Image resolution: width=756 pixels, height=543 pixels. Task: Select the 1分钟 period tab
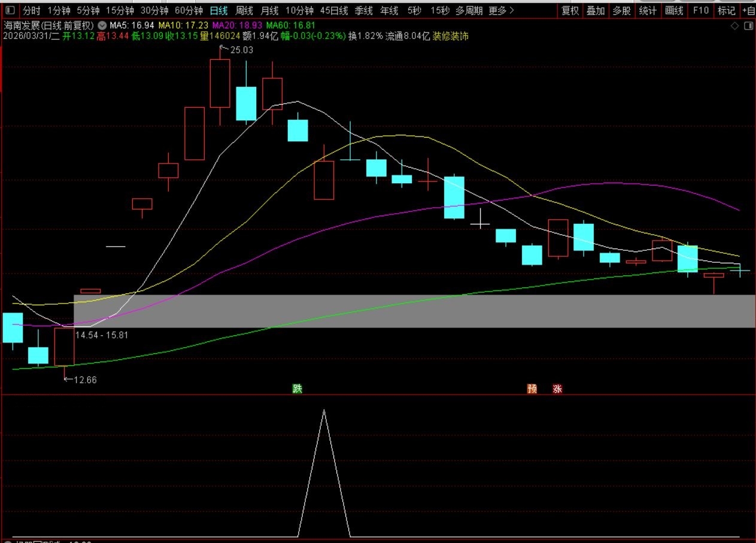click(59, 10)
